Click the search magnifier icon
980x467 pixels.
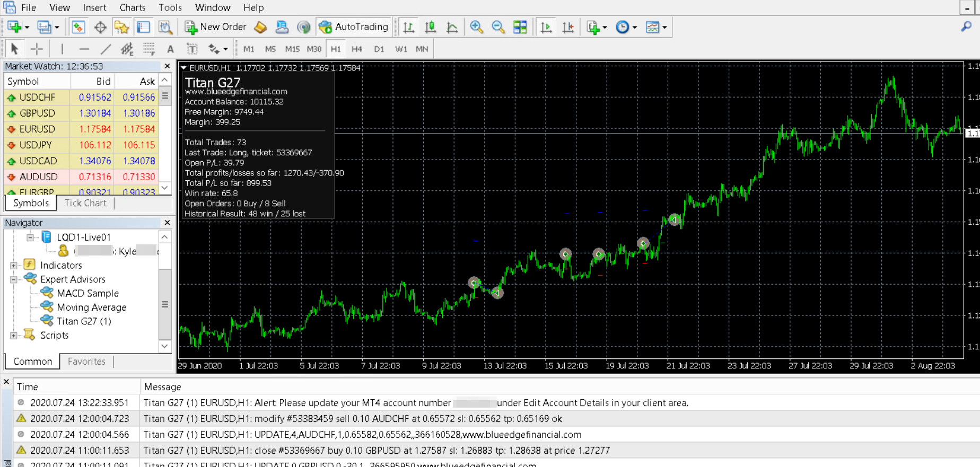coord(966,27)
